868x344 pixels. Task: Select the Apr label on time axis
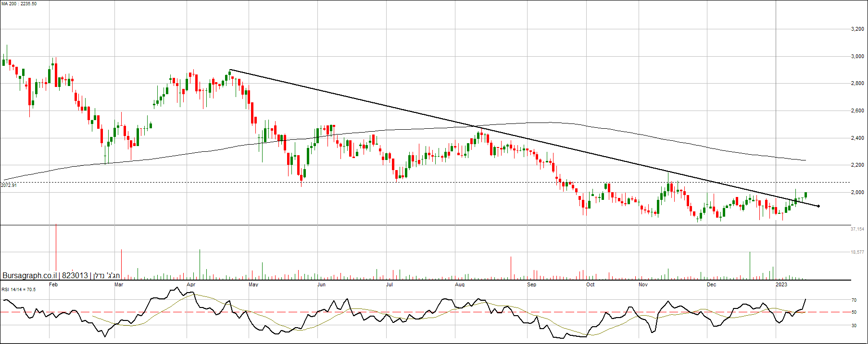(x=191, y=285)
